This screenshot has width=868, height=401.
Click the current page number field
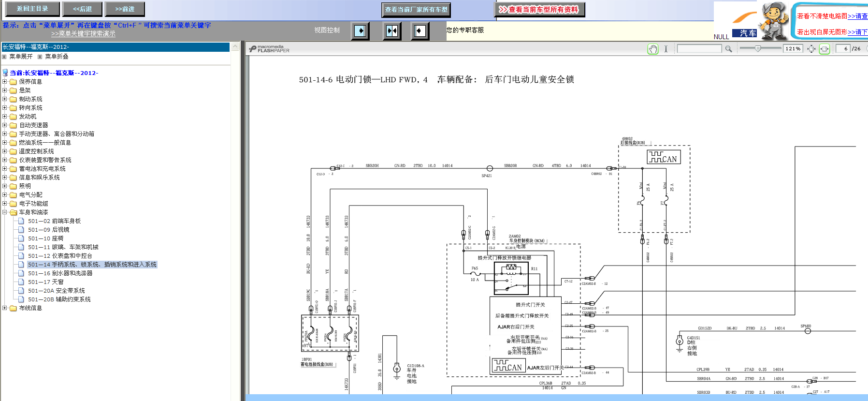pyautogui.click(x=843, y=49)
